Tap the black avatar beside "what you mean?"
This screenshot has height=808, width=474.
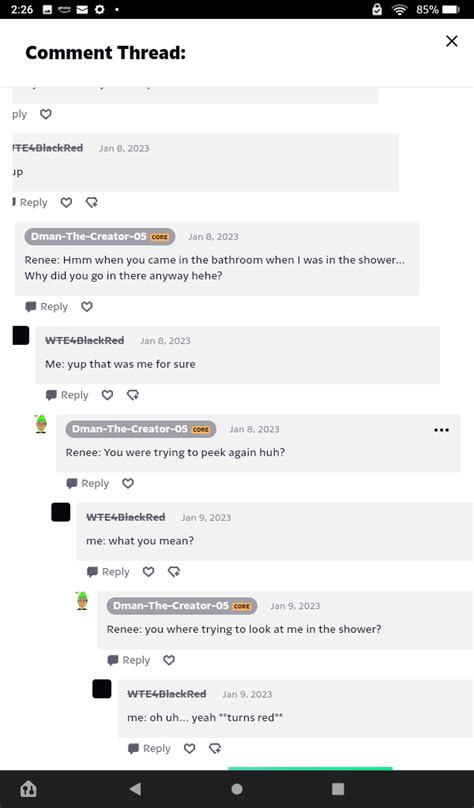(61, 512)
